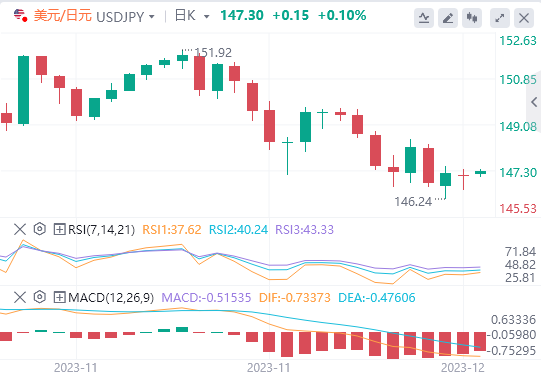This screenshot has width=541, height=380.
Task: Click the RSI1:37.62 value
Action: click(x=172, y=230)
